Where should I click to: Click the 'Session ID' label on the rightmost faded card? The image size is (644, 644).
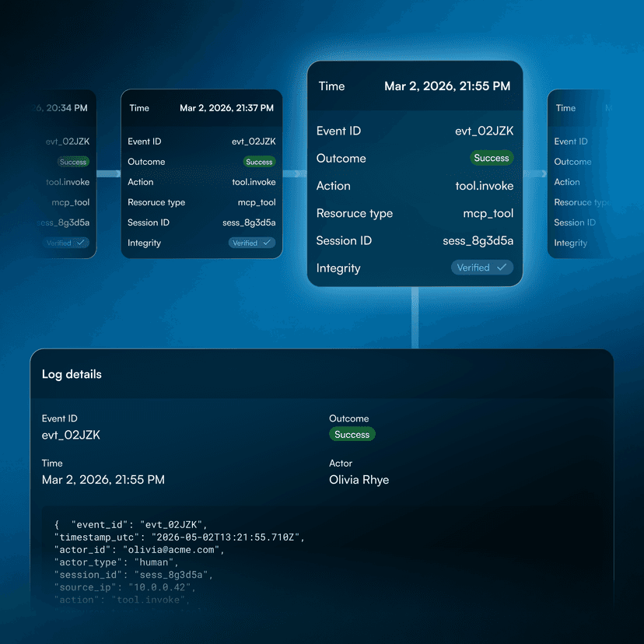[x=575, y=222]
